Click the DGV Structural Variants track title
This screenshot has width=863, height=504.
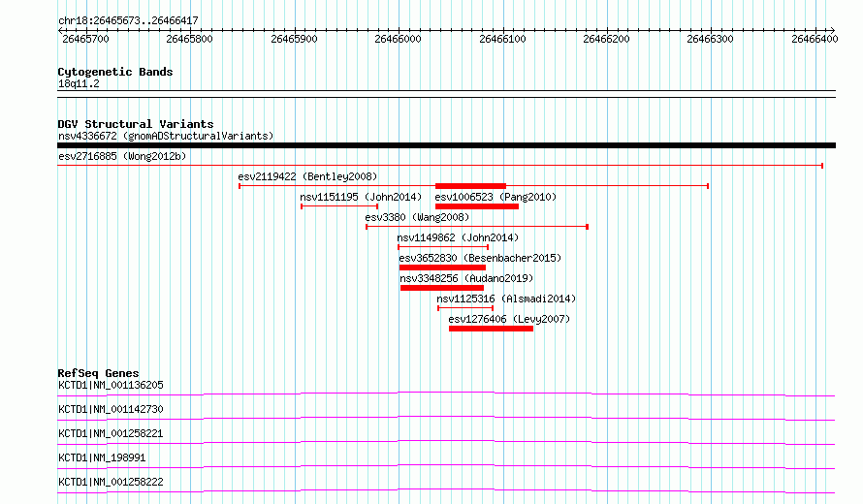click(x=136, y=124)
